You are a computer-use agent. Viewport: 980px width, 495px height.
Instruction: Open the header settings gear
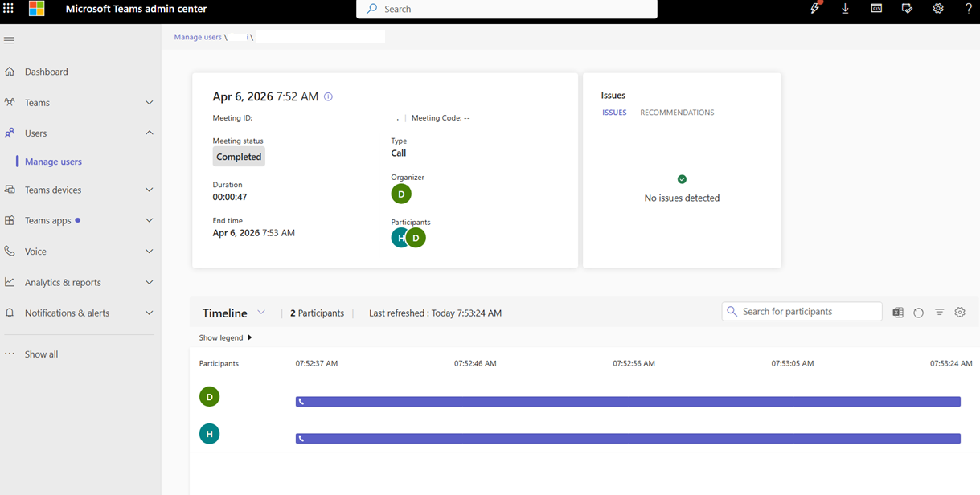point(938,9)
